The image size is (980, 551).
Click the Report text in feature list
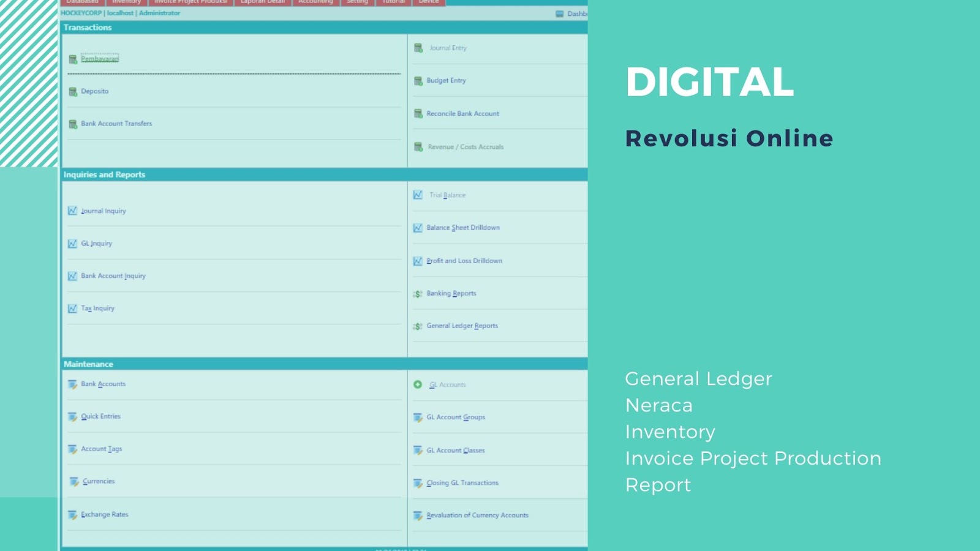pos(658,485)
